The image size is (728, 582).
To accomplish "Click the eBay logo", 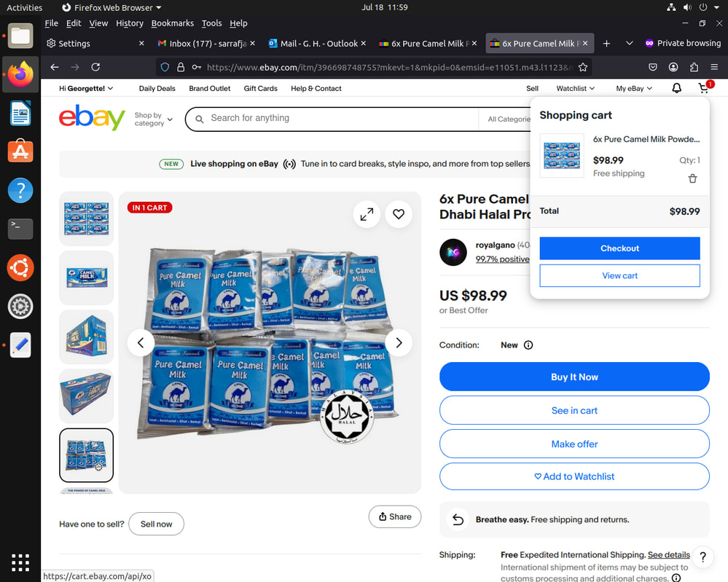I will click(92, 117).
